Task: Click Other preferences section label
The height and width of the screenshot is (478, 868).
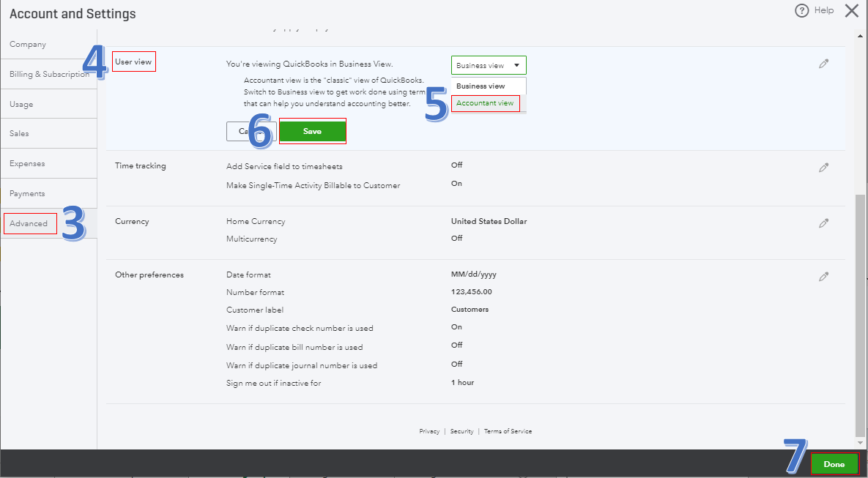Action: click(149, 275)
